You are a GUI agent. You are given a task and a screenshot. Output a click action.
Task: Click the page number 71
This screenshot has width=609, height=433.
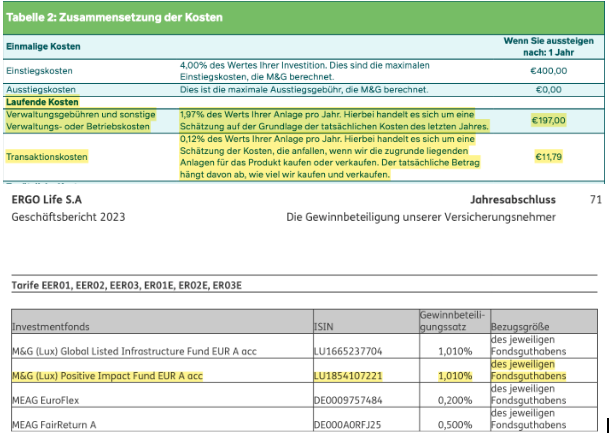[595, 200]
